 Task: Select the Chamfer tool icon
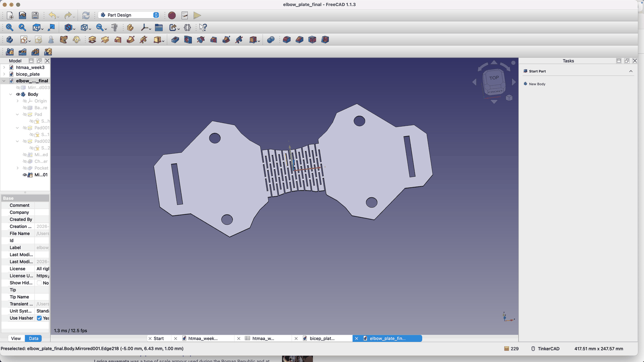click(299, 39)
